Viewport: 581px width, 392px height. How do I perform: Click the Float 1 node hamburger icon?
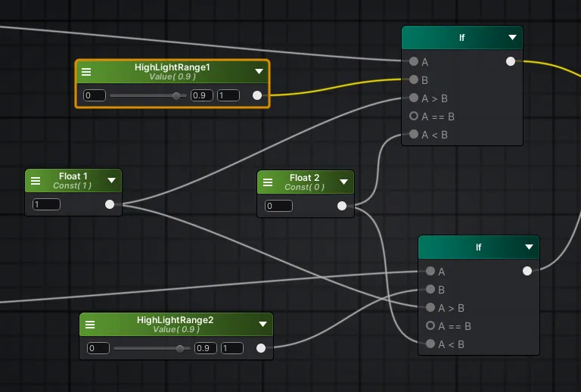36,181
